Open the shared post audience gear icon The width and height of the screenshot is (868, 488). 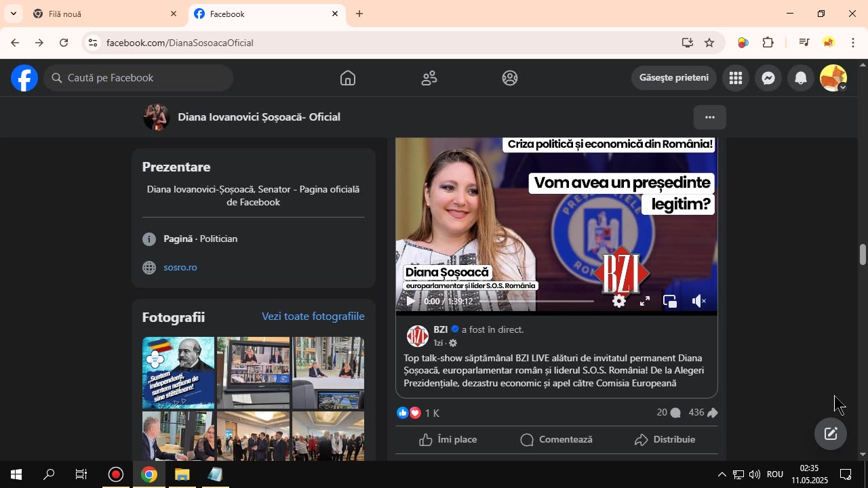[453, 343]
